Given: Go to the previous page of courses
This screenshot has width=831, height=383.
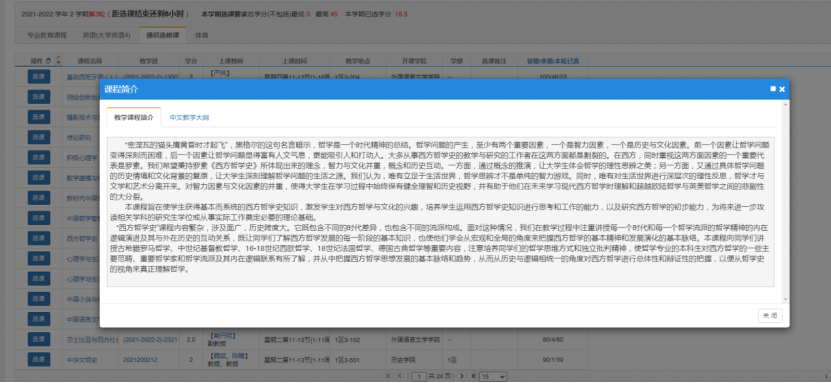Looking at the screenshot, I should pos(399,376).
